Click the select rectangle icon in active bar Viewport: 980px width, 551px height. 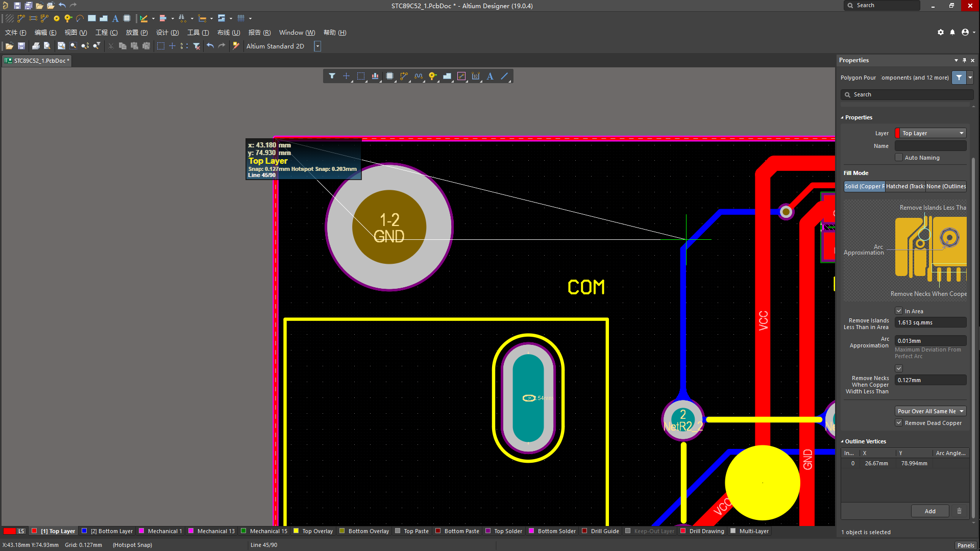pos(361,76)
